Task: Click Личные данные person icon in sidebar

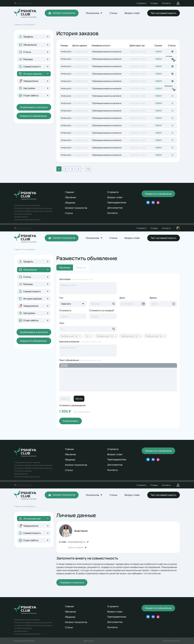Action: pos(20,519)
